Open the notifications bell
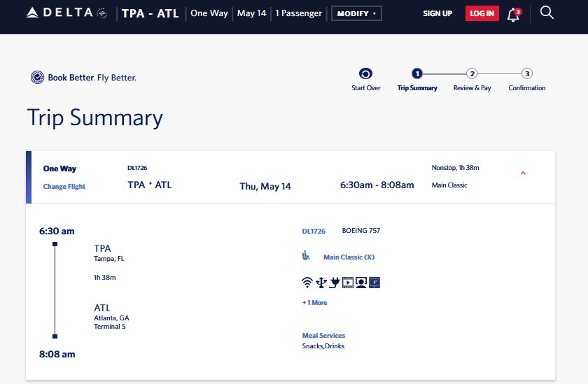 click(513, 15)
